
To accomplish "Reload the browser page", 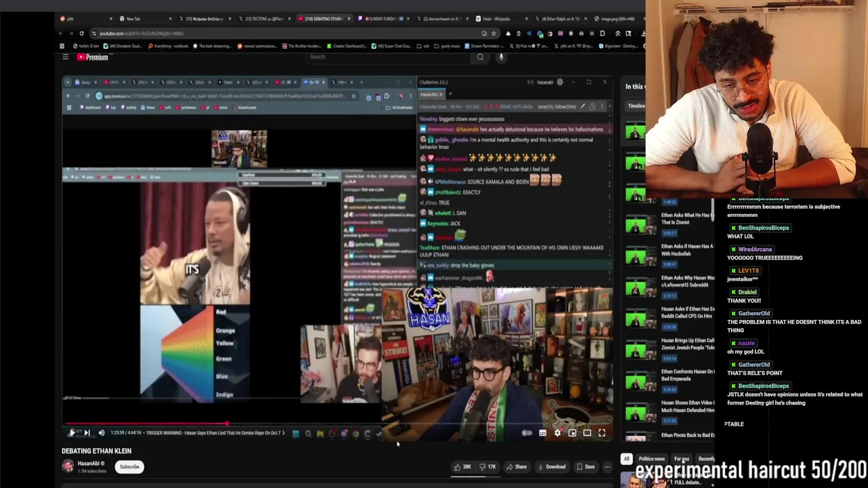I will click(81, 33).
